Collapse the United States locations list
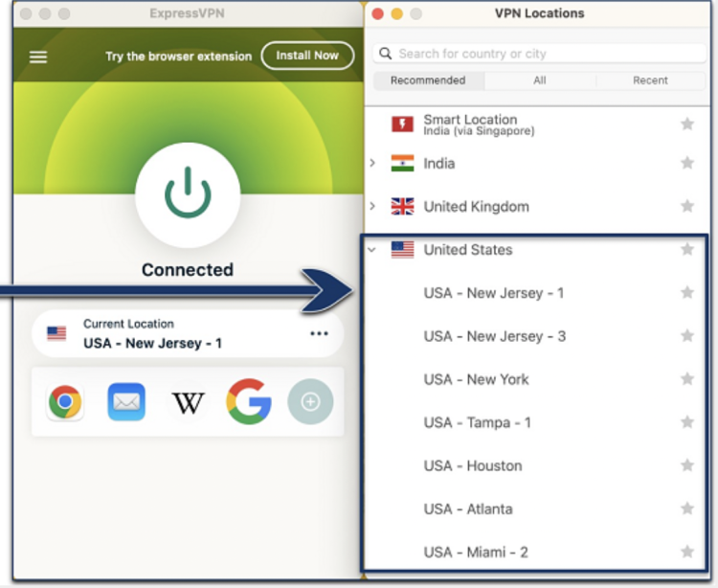Screen dimensions: 718x588 click(371, 250)
